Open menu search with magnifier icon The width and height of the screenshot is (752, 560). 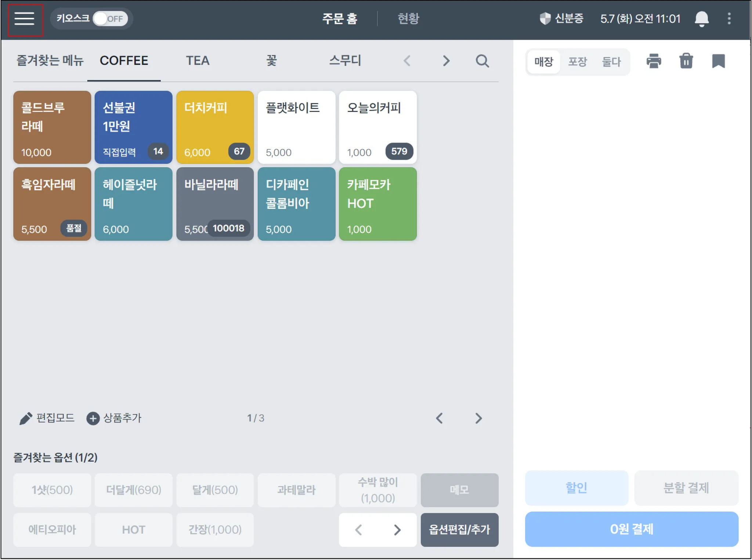(x=482, y=61)
